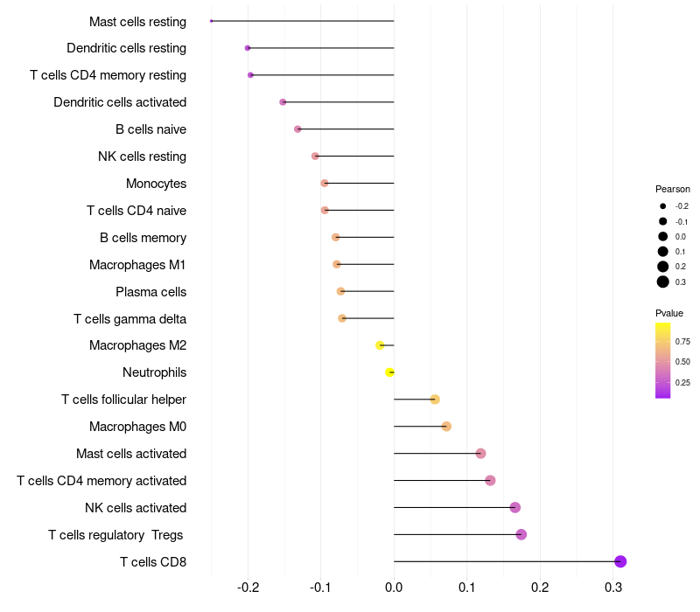700x612 pixels.
Task: Select the NK cells activated dot
Action: [515, 508]
